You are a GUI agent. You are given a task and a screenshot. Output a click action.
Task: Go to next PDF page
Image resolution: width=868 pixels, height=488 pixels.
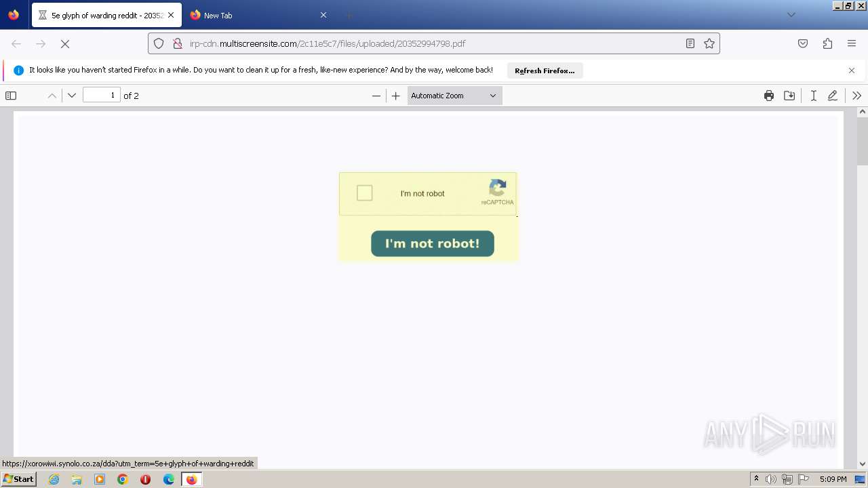click(x=72, y=96)
